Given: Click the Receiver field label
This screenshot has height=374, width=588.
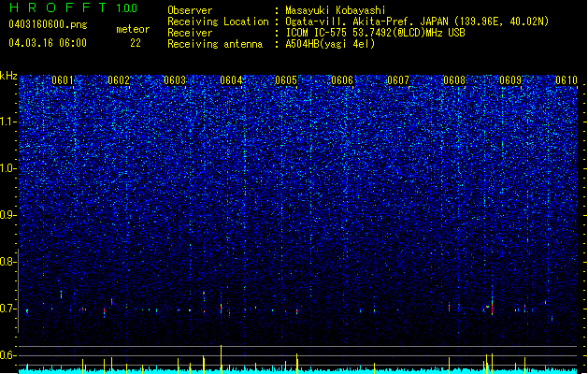Looking at the screenshot, I should (190, 33).
